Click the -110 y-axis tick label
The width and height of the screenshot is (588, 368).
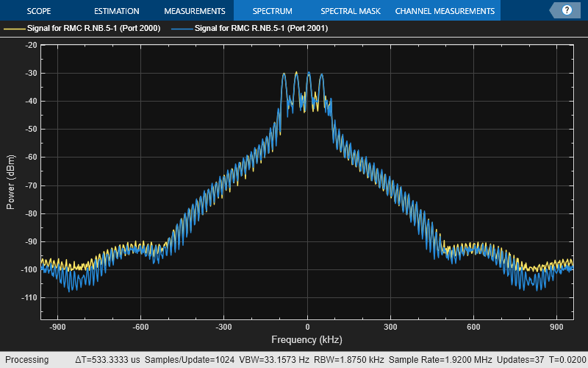click(29, 298)
